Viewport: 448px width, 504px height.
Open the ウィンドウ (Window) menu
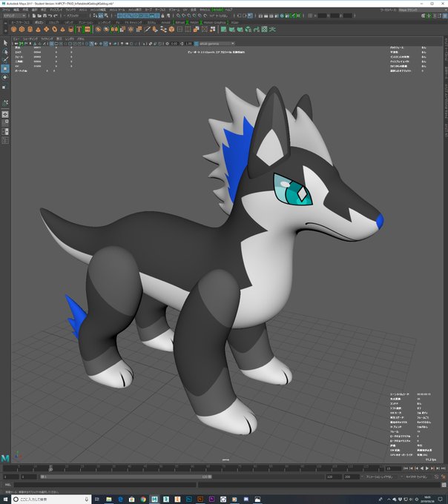[x=70, y=10]
